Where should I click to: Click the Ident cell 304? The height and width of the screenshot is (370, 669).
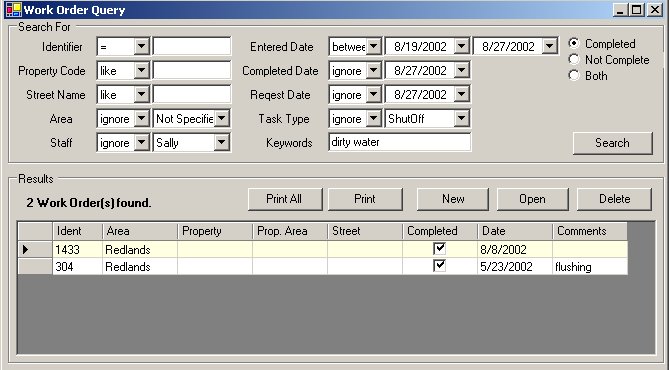coord(78,266)
